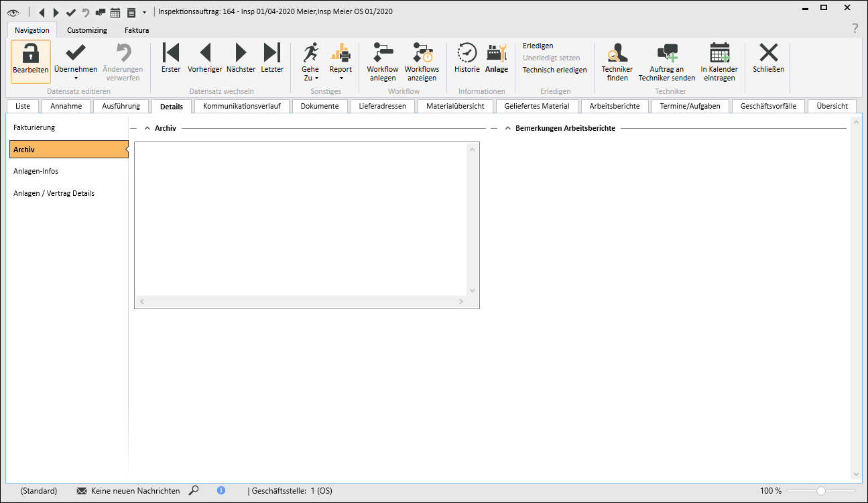Viewport: 868px width, 503px height.
Task: Switch to the Faktura ribbon tab
Action: pyautogui.click(x=137, y=30)
